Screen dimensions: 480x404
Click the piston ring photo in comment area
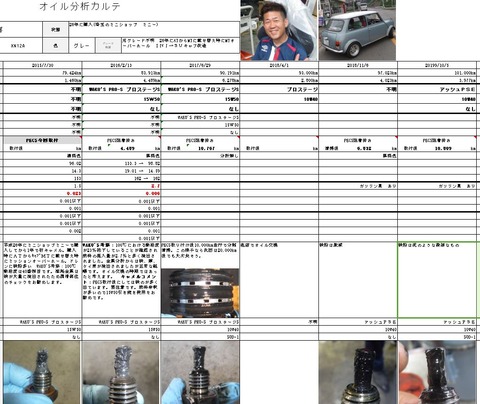click(x=200, y=293)
